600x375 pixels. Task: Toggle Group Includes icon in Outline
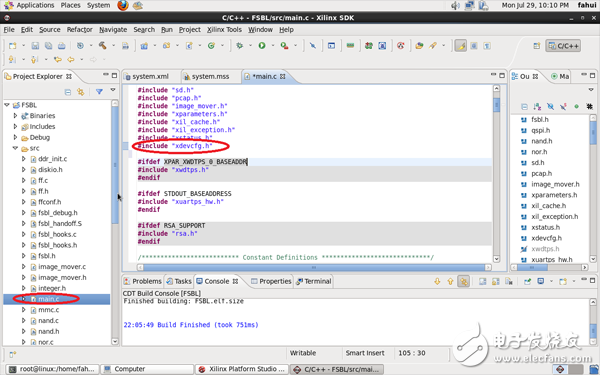coord(589,106)
